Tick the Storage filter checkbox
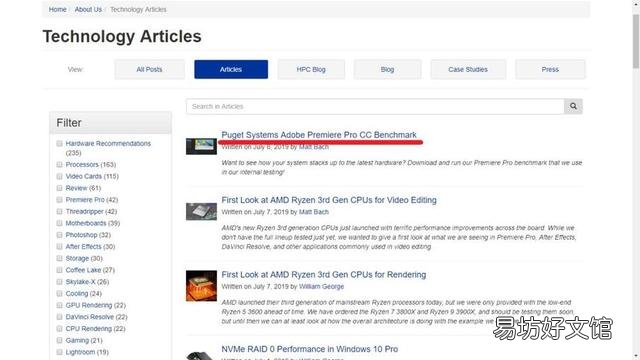 point(60,258)
